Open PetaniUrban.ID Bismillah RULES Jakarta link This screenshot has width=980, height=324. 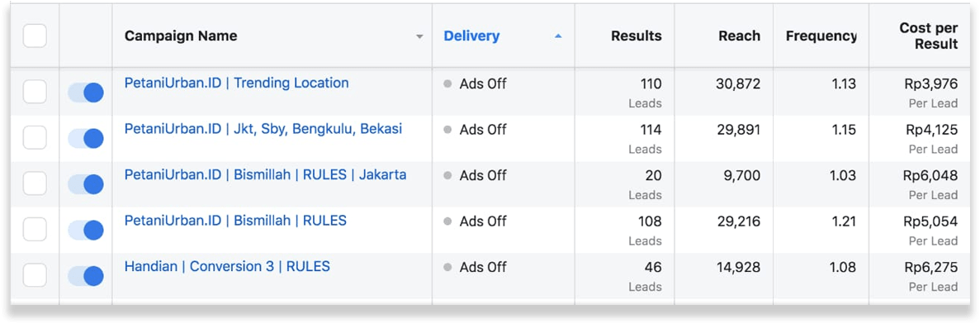point(266,175)
